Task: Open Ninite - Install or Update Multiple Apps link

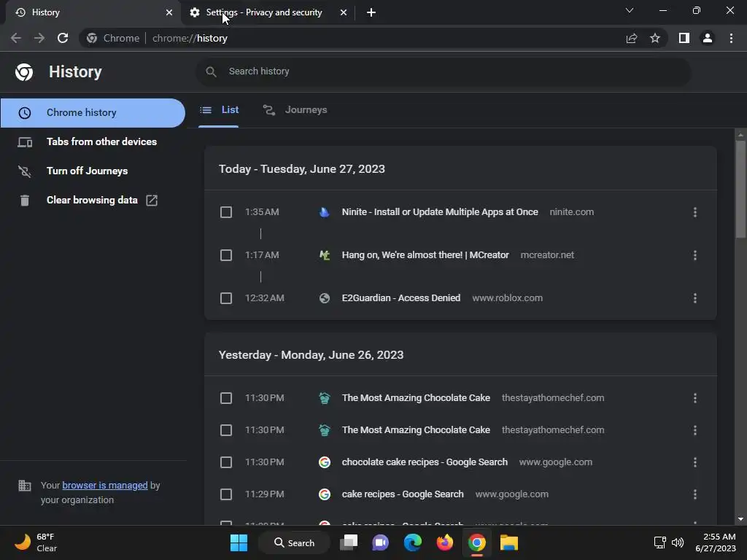Action: pyautogui.click(x=440, y=212)
